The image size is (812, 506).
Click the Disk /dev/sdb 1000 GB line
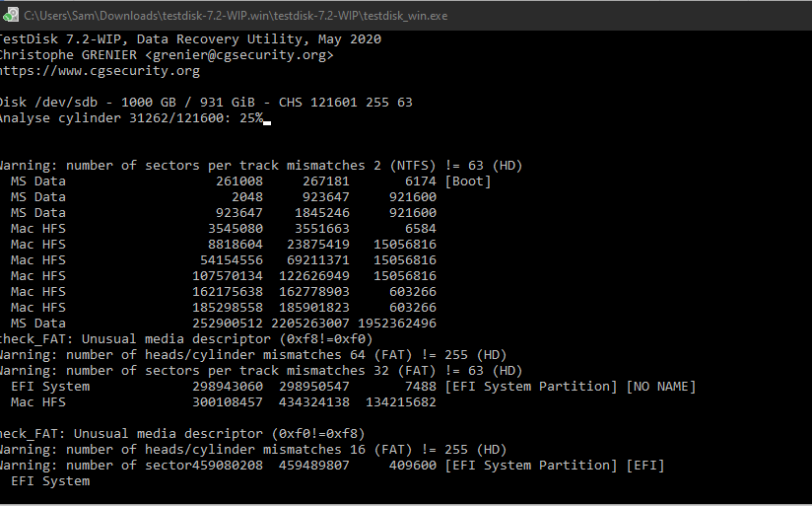pos(205,103)
